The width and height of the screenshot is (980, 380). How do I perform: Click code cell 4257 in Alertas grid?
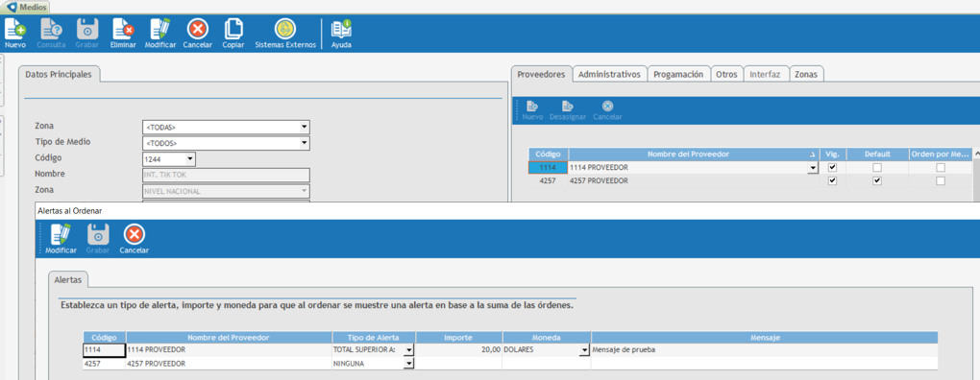pyautogui.click(x=104, y=363)
